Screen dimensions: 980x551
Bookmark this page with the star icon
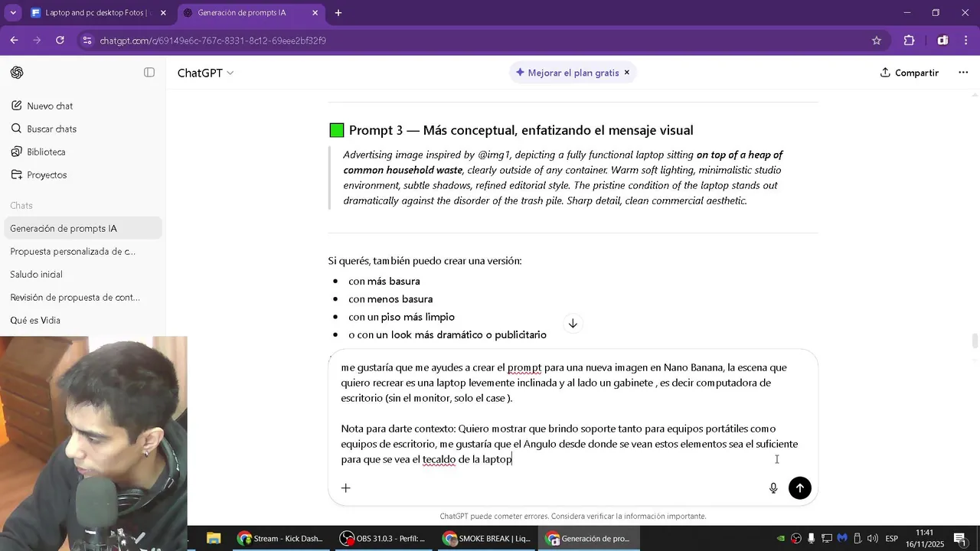pos(877,41)
